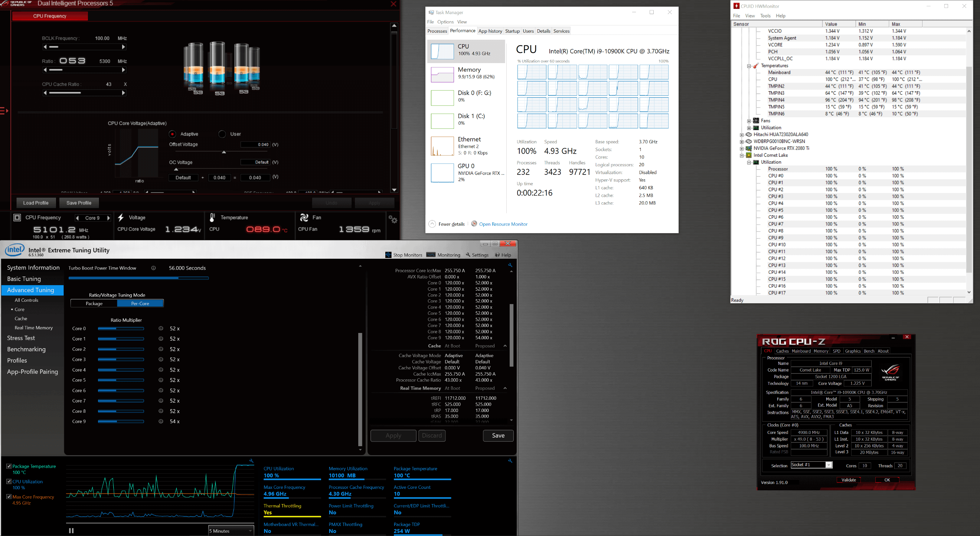Image resolution: width=980 pixels, height=536 pixels.
Task: Click Stop Monitors in XTU
Action: pos(404,255)
